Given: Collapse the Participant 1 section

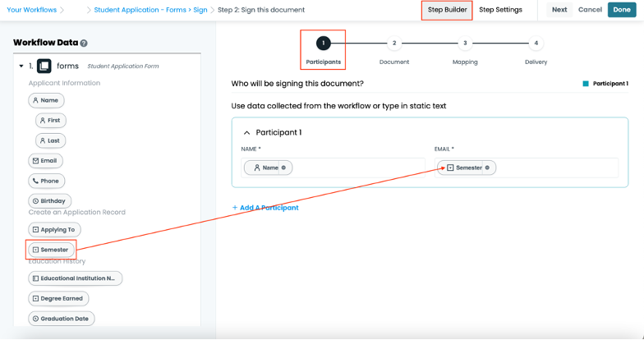Looking at the screenshot, I should tap(246, 132).
